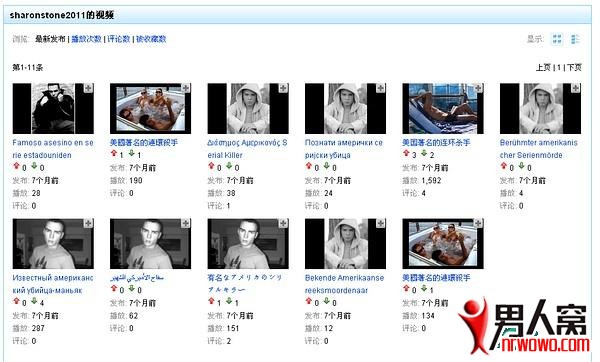Play the 'Познати амерички' video thumbnail
Viewport: 600px width, 362px height.
pyautogui.click(x=345, y=109)
